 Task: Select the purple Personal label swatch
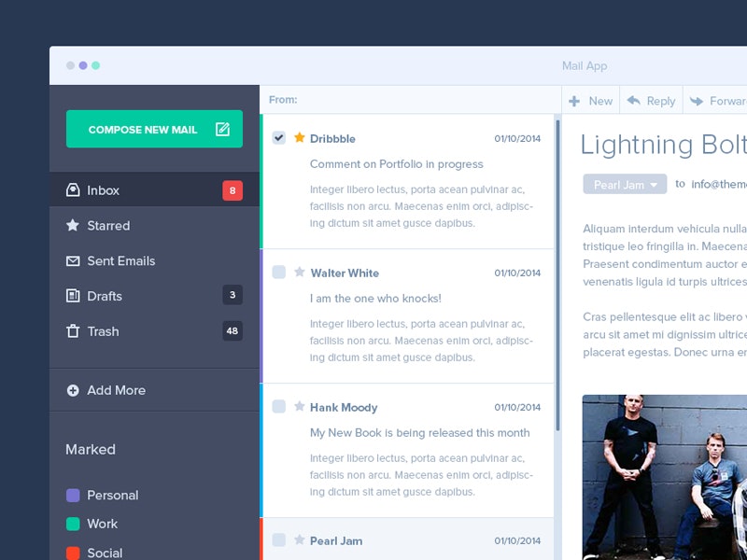[73, 496]
